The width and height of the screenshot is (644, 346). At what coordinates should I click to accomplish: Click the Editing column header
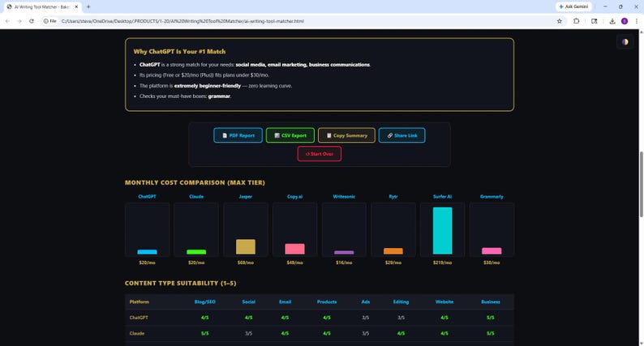point(401,301)
